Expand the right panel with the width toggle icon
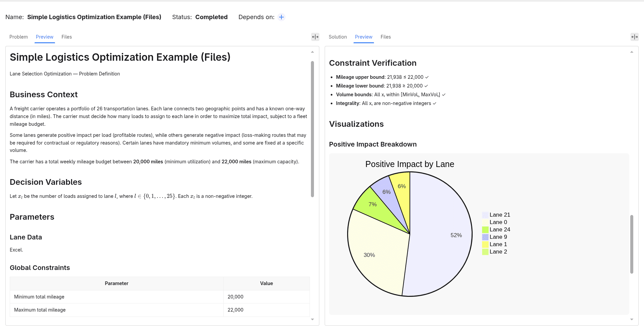This screenshot has width=644, height=328. coord(635,37)
